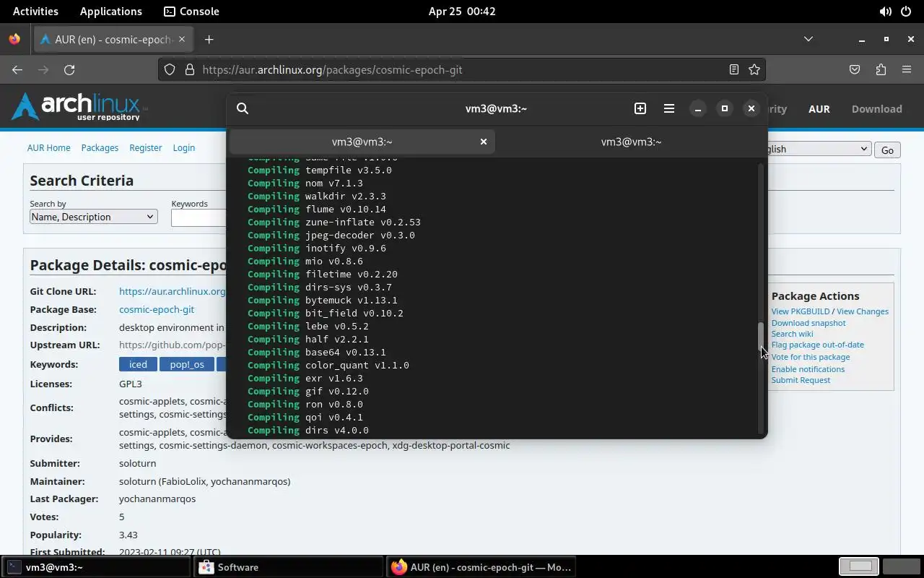The image size is (924, 578).
Task: Click the Download navigation item
Action: click(x=877, y=109)
